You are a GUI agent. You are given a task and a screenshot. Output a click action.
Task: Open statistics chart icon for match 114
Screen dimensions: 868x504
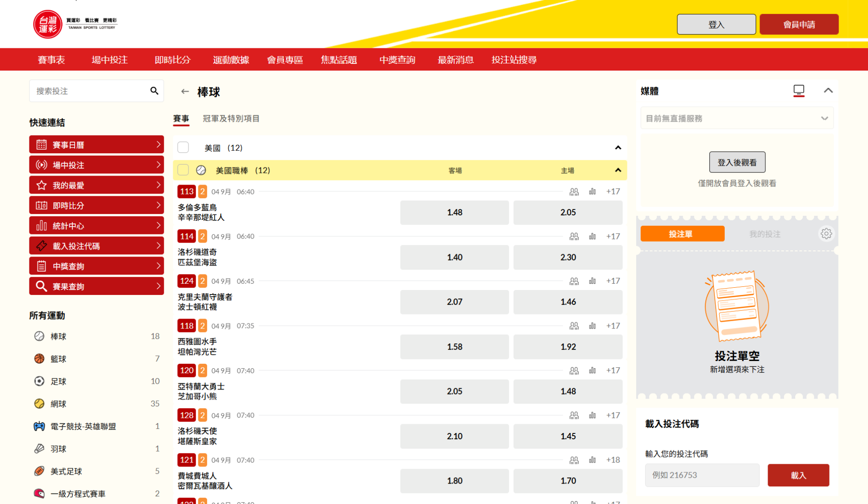592,237
